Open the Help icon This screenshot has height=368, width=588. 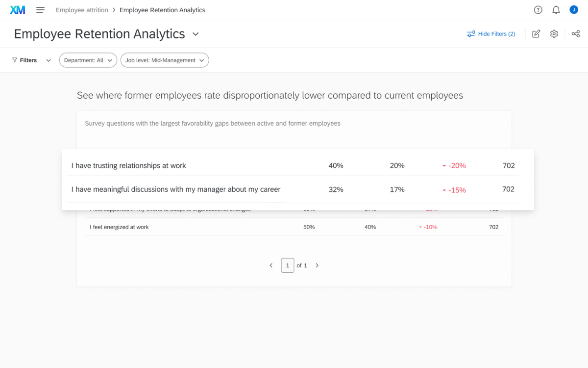click(538, 9)
